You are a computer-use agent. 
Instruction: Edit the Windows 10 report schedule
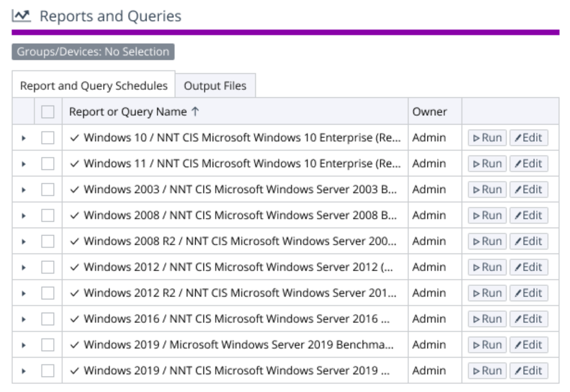529,138
